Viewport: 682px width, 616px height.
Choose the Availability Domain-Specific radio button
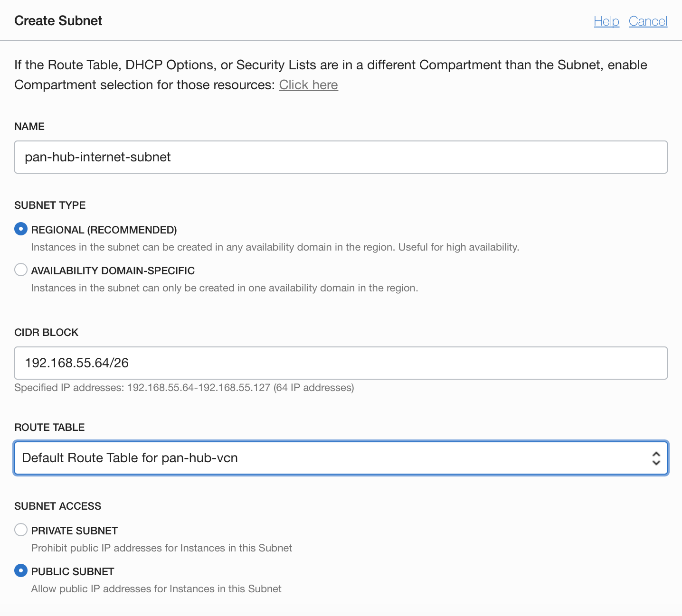21,270
